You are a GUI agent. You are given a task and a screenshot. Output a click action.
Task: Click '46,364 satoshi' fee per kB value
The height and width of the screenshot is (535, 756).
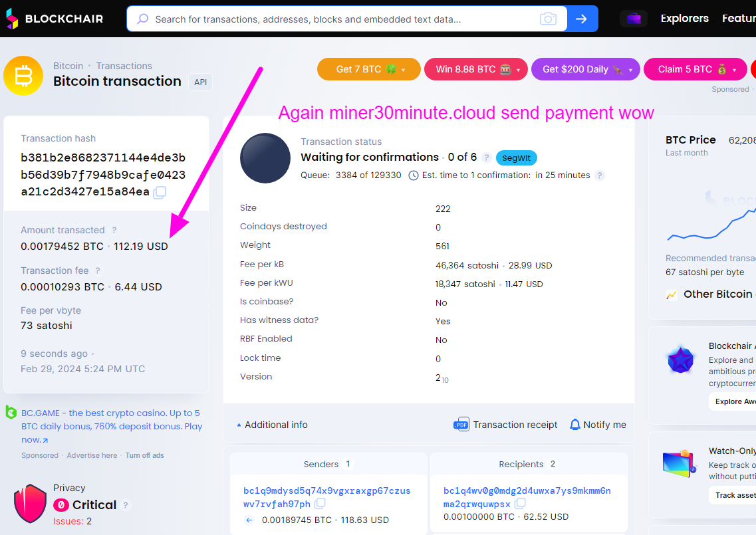(467, 265)
